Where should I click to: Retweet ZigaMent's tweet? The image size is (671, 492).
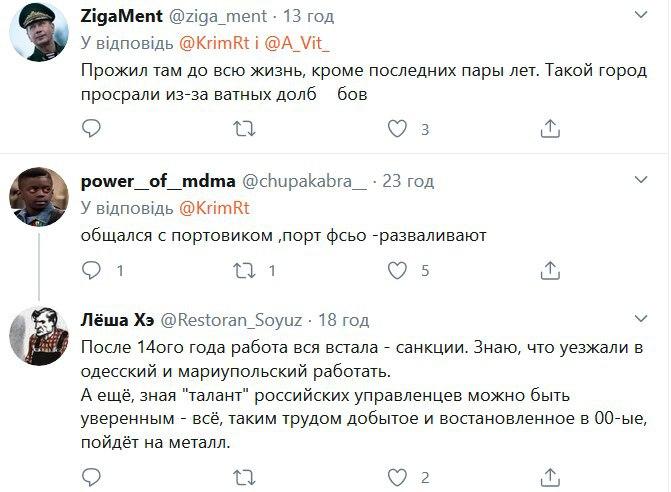pyautogui.click(x=243, y=128)
